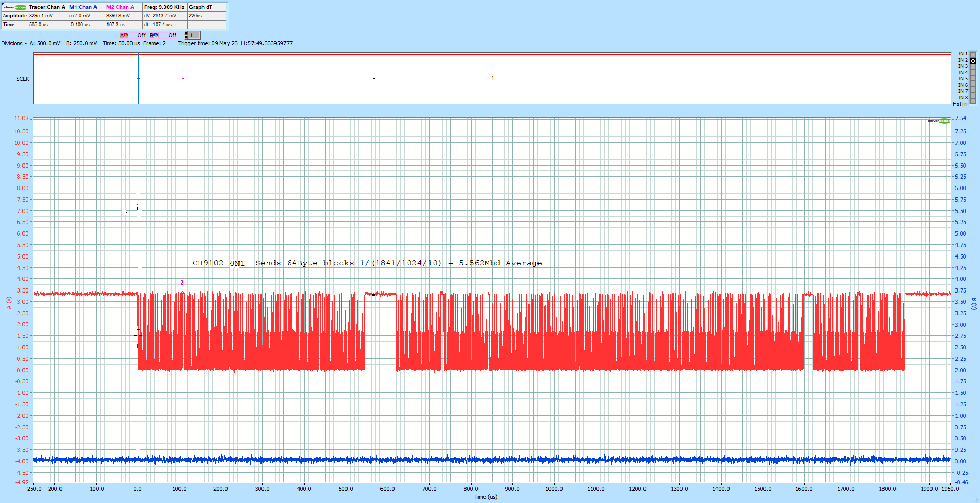The image size is (980, 503).
Task: Click the 'dV: 2813.7 mV' cell
Action: [x=165, y=16]
